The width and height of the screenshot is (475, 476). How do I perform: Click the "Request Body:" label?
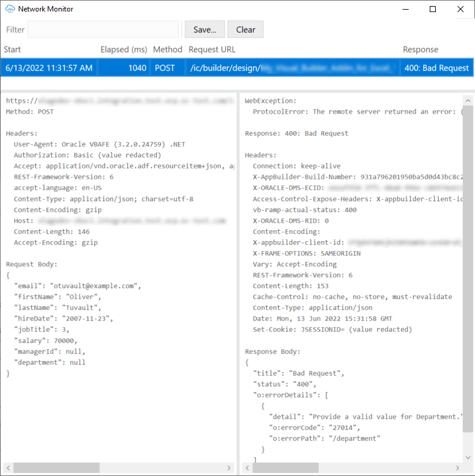31,264
